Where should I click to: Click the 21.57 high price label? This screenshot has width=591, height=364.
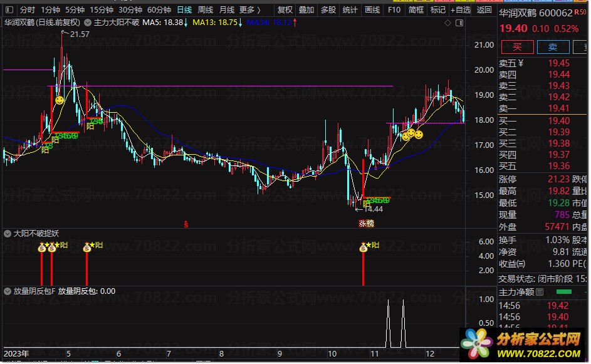click(80, 34)
